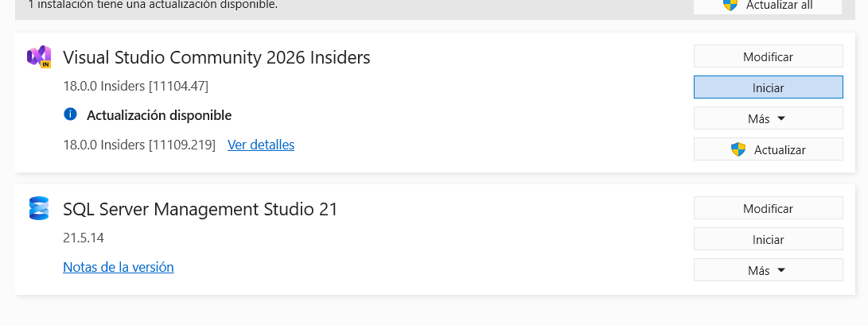This screenshot has height=325, width=868.
Task: Select the Visual Studio Community 2026 Insiders title
Action: coord(216,57)
